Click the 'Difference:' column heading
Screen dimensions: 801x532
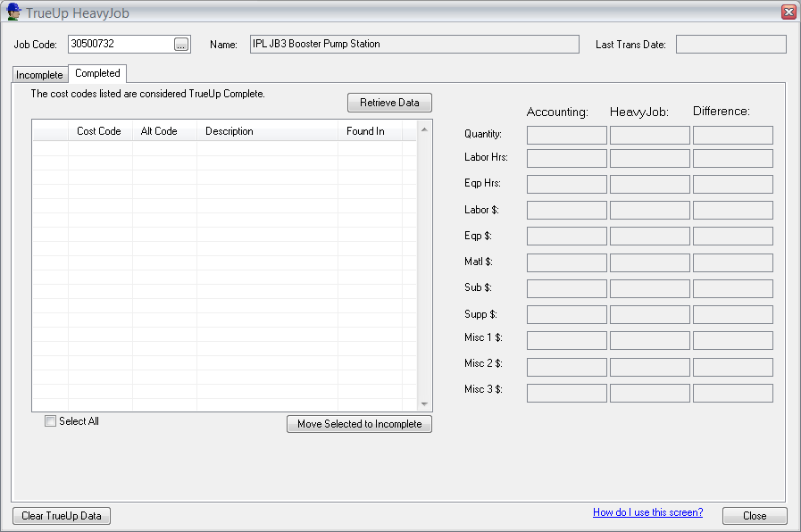[722, 112]
